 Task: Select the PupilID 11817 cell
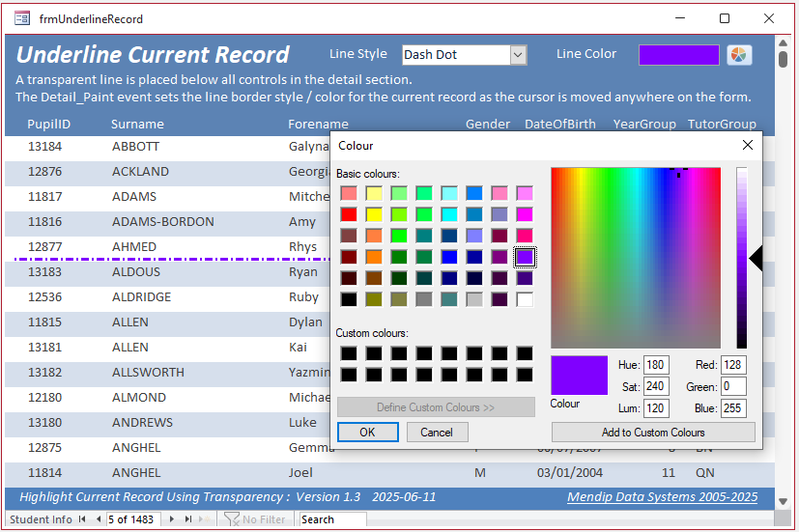tap(44, 196)
